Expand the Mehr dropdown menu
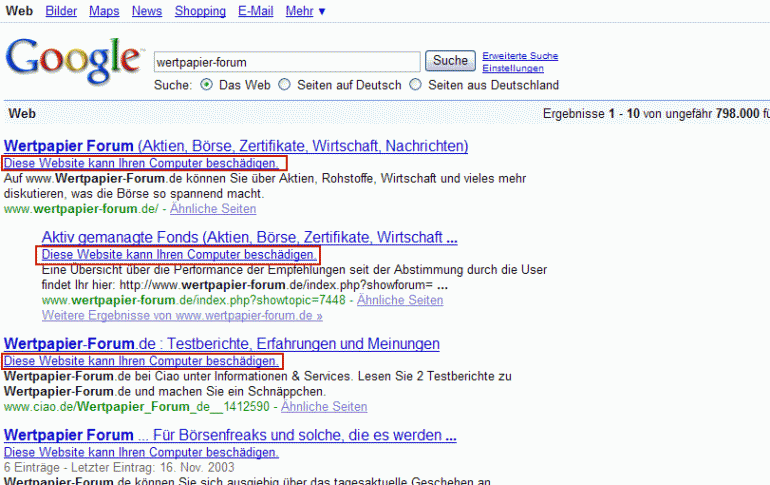 (305, 11)
